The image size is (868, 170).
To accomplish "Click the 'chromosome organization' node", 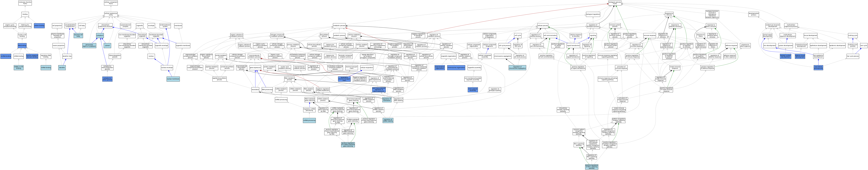I will click(x=456, y=68).
